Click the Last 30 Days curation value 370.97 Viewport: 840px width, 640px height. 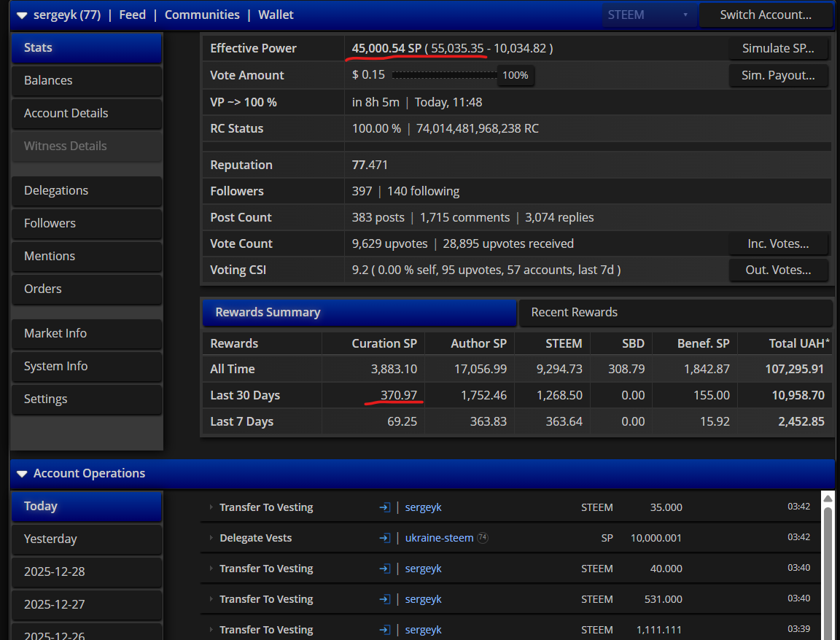coord(399,395)
